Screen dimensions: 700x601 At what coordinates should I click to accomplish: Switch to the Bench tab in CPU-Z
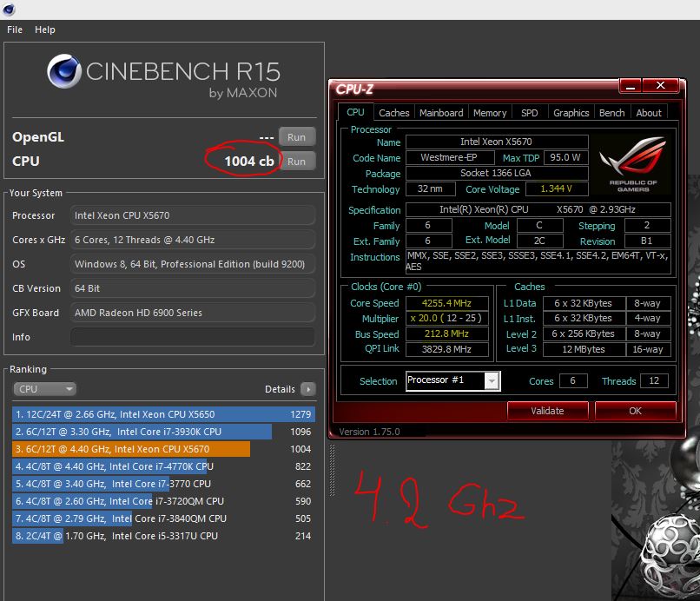[611, 113]
